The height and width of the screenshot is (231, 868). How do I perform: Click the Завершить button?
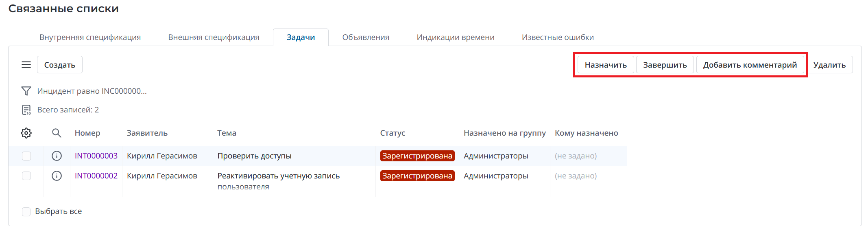tap(665, 65)
